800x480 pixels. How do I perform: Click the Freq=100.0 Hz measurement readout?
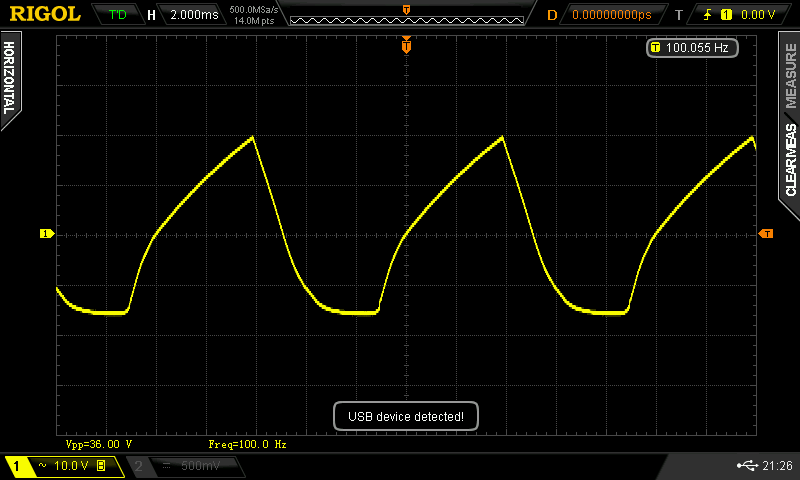(247, 443)
